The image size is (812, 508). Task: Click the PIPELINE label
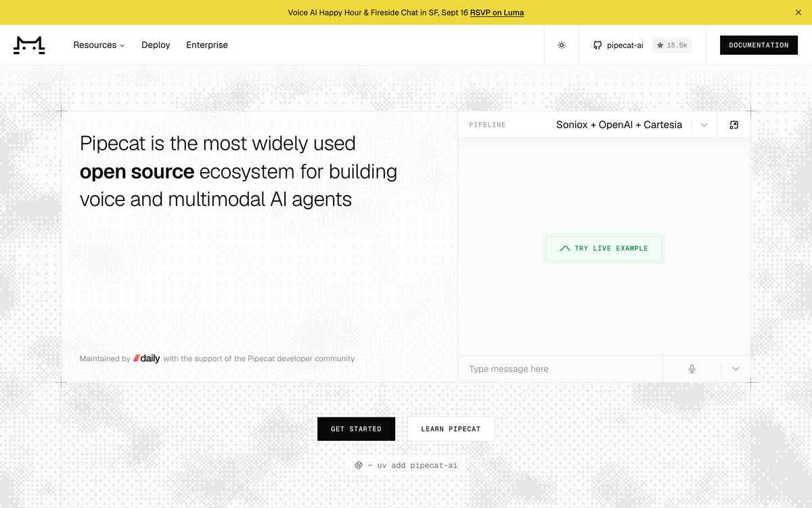click(487, 125)
